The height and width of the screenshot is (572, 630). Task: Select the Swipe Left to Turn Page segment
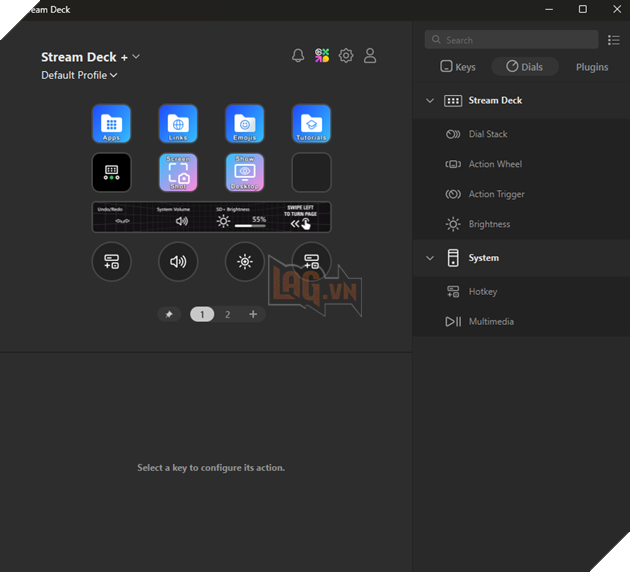301,217
